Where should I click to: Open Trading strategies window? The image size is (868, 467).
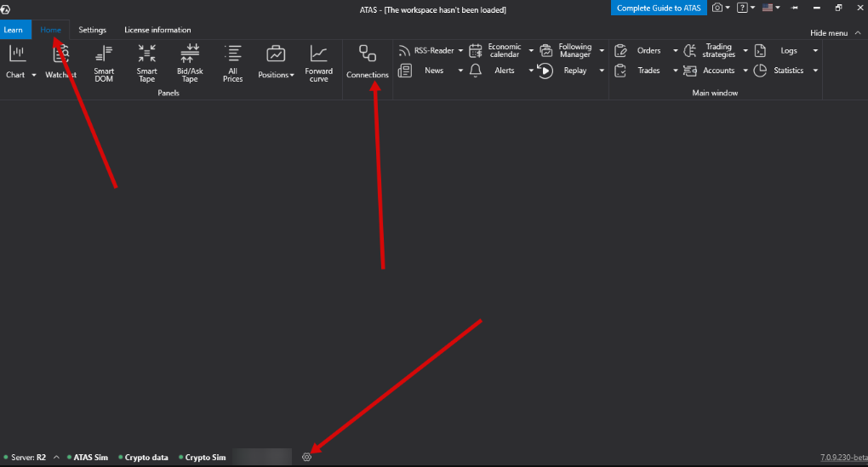pyautogui.click(x=711, y=50)
